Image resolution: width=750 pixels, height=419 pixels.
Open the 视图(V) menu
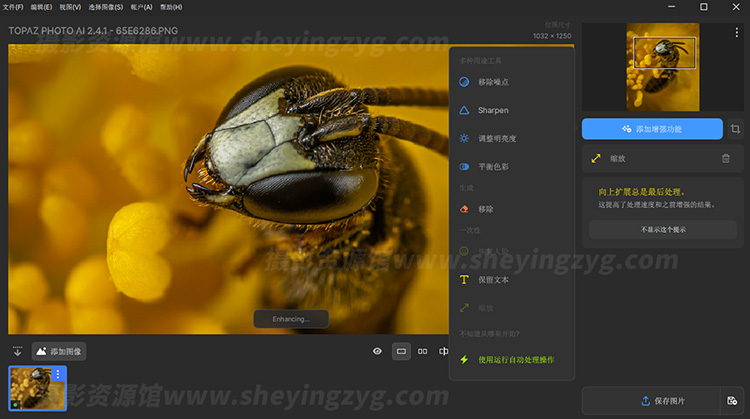pos(70,7)
